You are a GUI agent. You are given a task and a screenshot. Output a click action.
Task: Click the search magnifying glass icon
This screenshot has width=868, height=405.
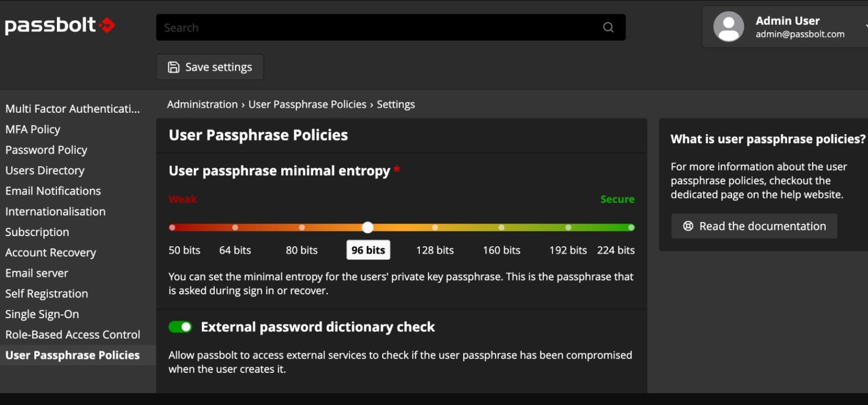click(x=608, y=27)
